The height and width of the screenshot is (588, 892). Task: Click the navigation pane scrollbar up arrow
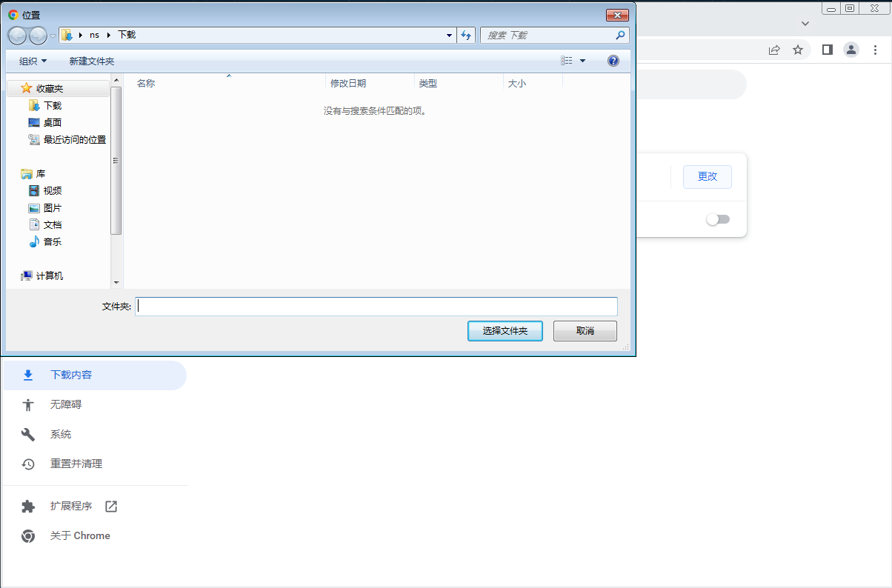coord(116,79)
